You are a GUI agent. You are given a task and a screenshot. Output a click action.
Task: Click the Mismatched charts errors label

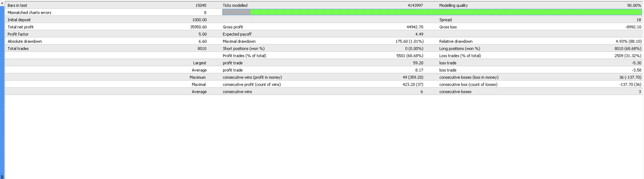coord(29,13)
